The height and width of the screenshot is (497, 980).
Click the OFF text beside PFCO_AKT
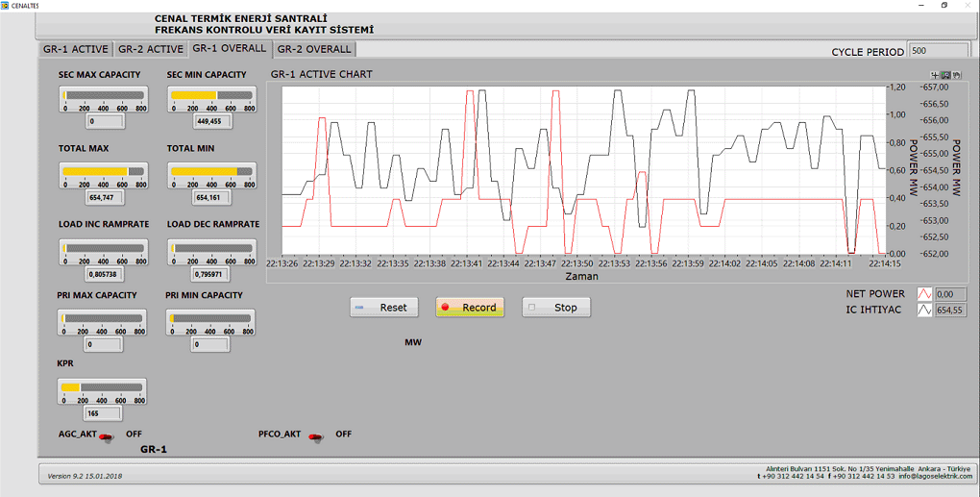(x=344, y=434)
